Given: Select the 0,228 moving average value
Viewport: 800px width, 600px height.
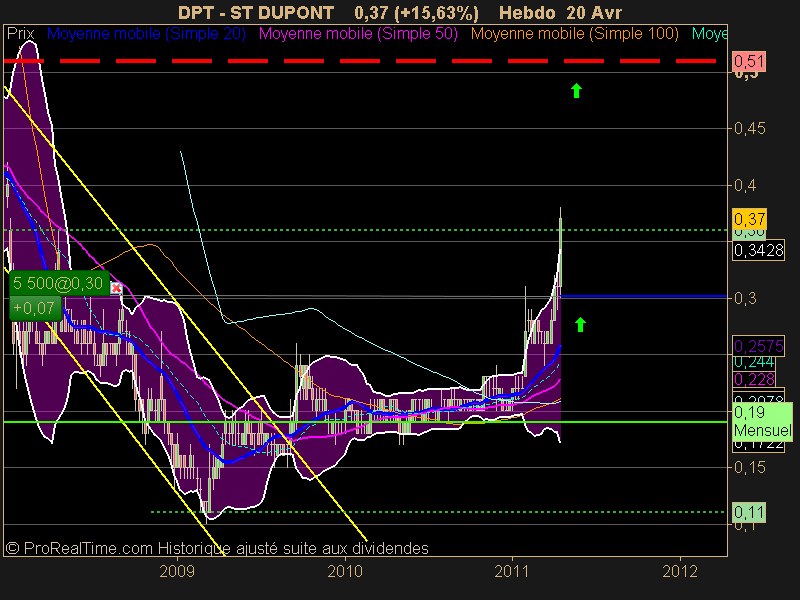Looking at the screenshot, I should click(754, 380).
